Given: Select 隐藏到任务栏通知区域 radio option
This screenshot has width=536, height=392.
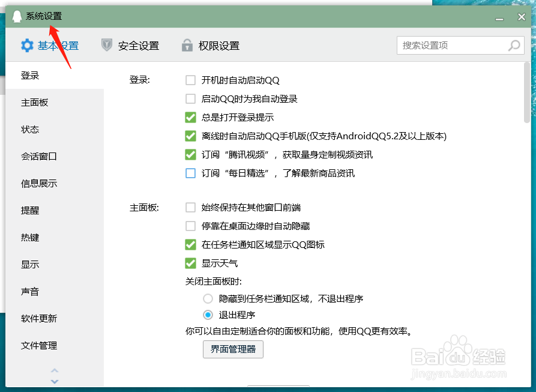Looking at the screenshot, I should point(208,299).
